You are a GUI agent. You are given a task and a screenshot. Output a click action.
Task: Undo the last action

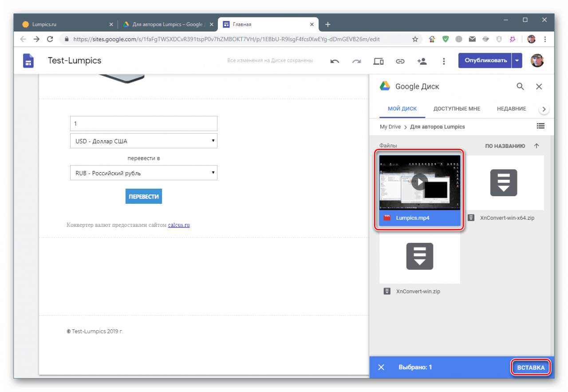pyautogui.click(x=335, y=61)
